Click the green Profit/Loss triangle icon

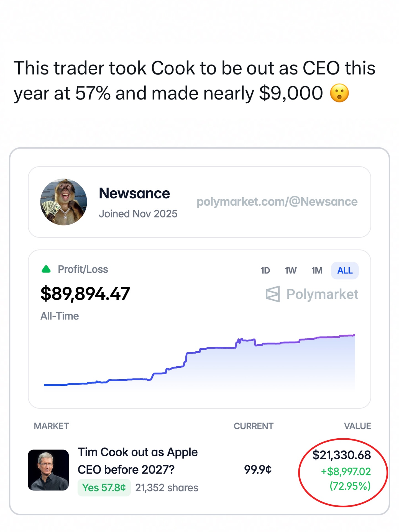(46, 269)
